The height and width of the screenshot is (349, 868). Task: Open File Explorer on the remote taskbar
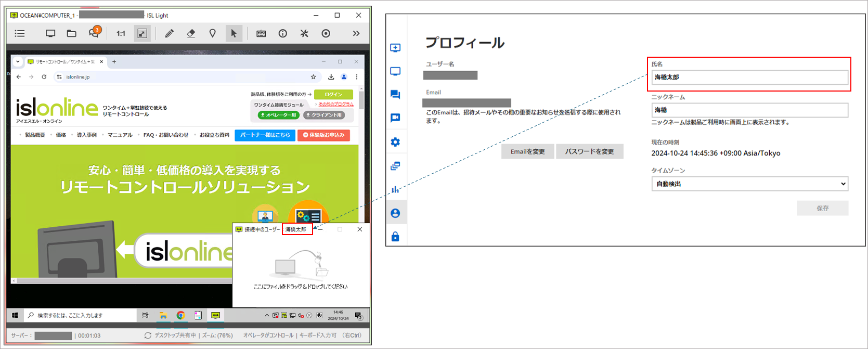(163, 315)
